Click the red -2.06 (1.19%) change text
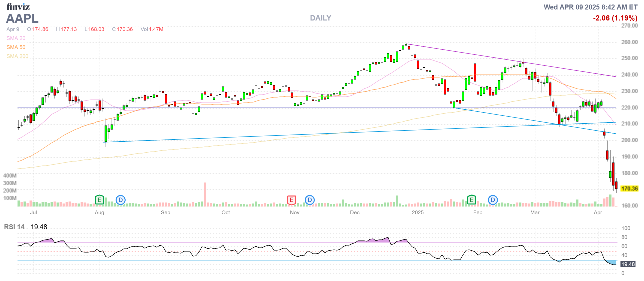The image size is (644, 281). (615, 18)
